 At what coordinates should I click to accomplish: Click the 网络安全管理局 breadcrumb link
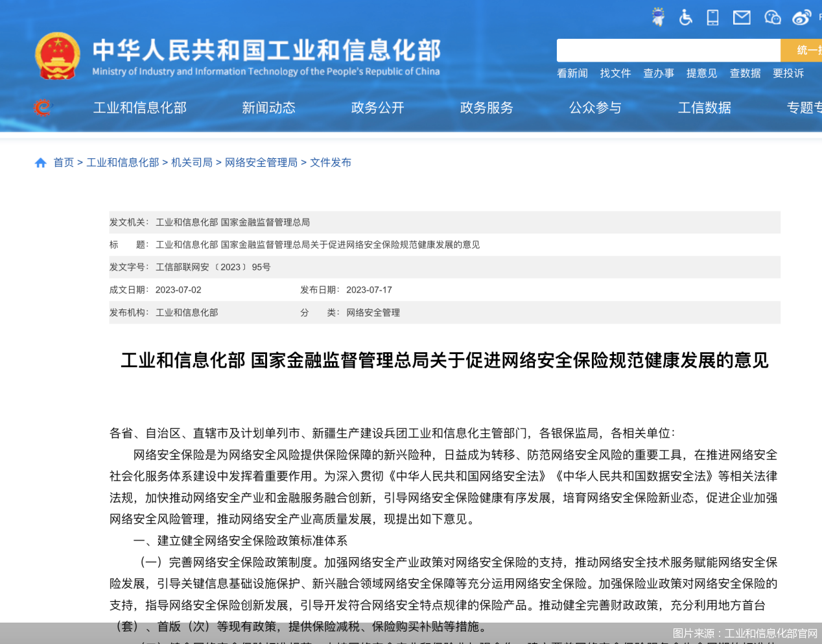click(261, 162)
